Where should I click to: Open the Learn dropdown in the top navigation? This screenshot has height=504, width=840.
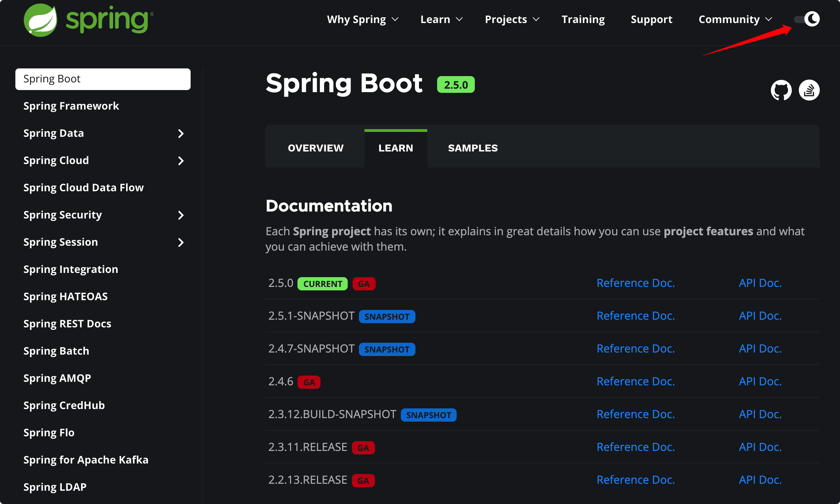coord(442,19)
